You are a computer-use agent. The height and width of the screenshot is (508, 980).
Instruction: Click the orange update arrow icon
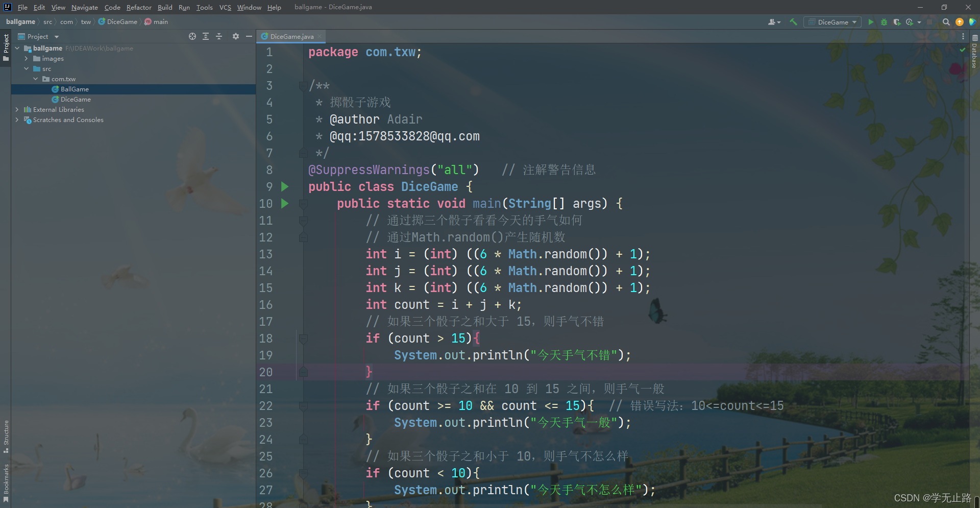(x=960, y=22)
